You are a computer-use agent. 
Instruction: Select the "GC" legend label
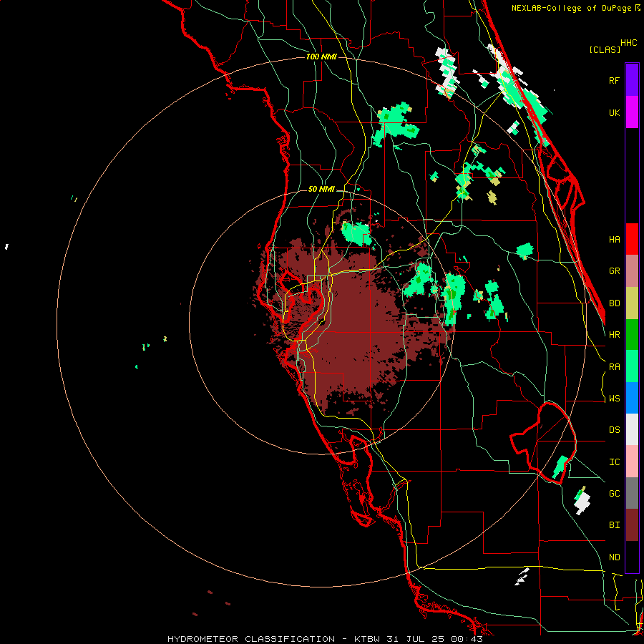614,494
